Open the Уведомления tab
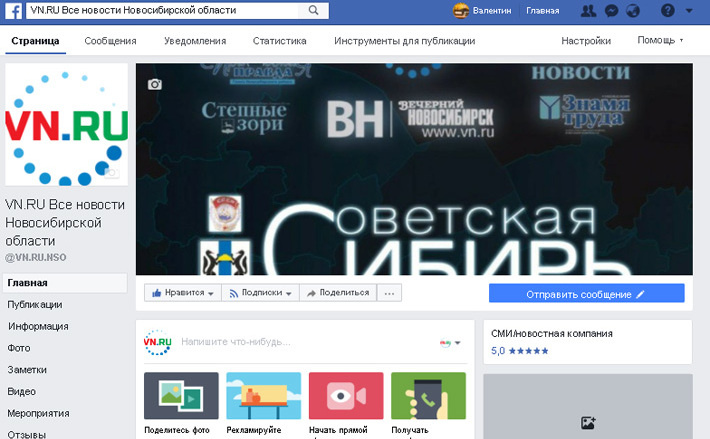 [195, 41]
